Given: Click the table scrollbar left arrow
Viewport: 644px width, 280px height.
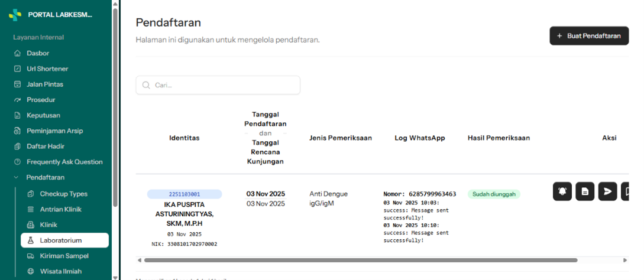Looking at the screenshot, I should tap(139, 260).
